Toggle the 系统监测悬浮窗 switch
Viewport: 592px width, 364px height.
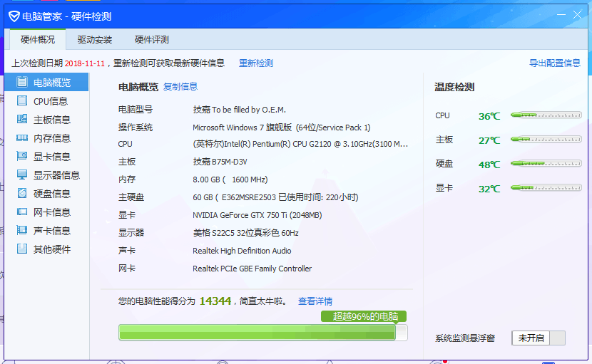(x=539, y=338)
